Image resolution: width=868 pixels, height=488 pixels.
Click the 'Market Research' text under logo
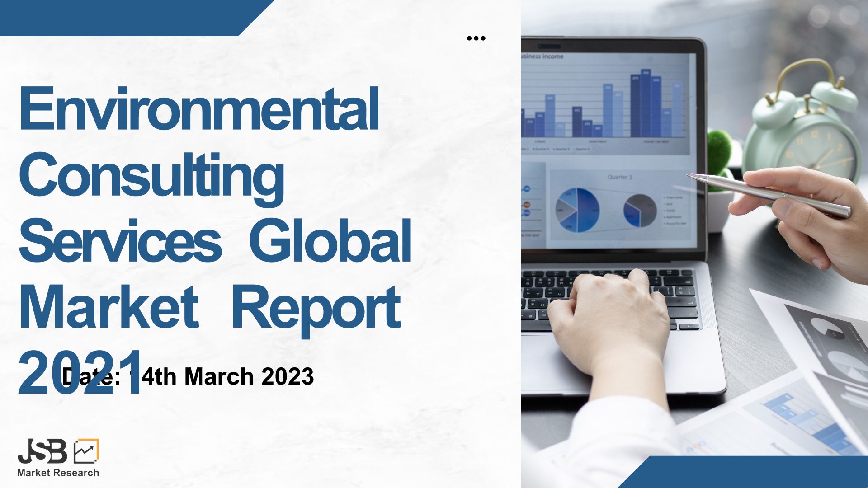(x=58, y=473)
